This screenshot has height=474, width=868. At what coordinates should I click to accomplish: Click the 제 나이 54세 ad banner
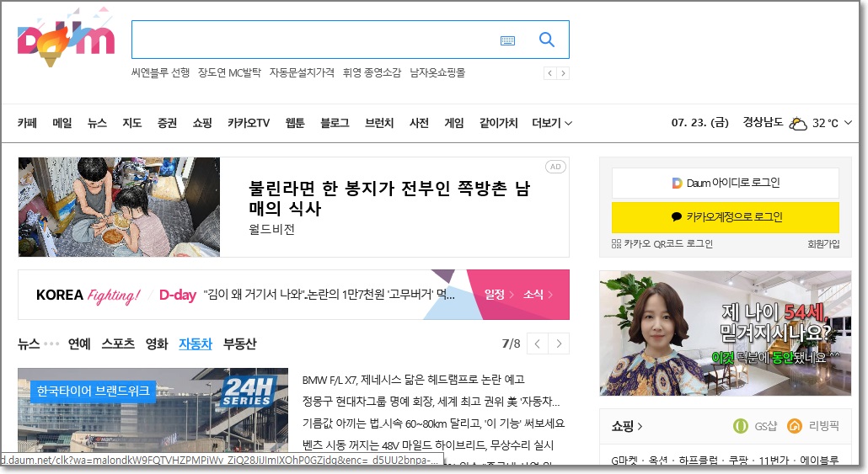(x=726, y=333)
